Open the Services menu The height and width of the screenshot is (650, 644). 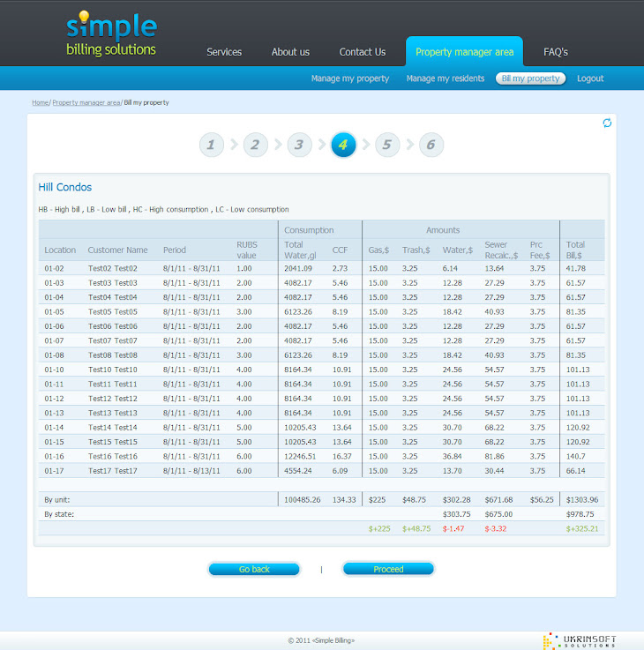[224, 52]
